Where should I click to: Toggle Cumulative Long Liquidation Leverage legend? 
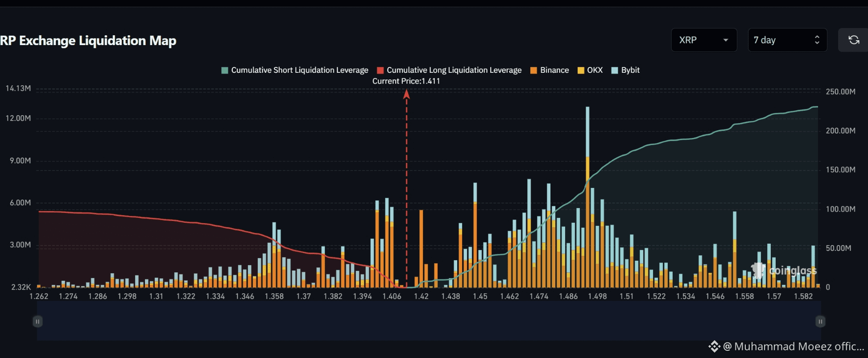click(449, 70)
